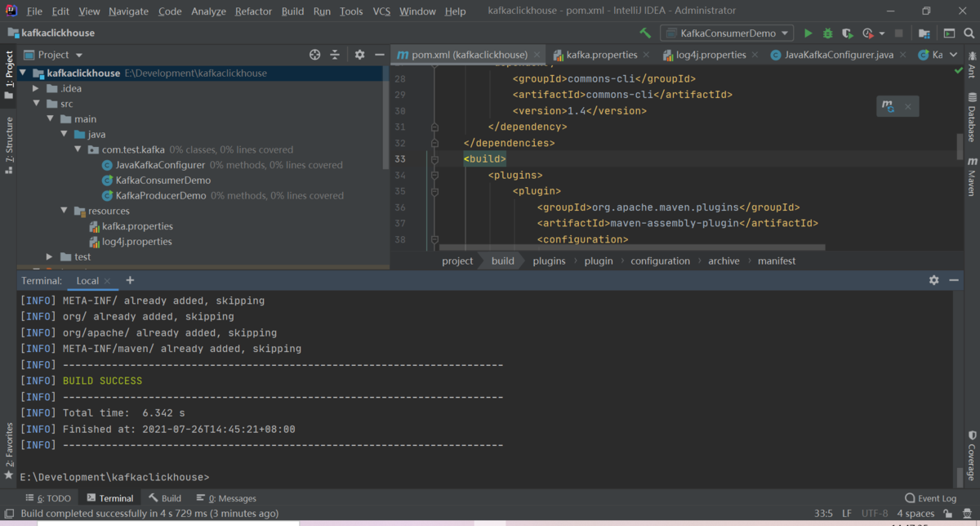Expand the test folder arrow
Viewport: 980px width, 526px height.
50,256
